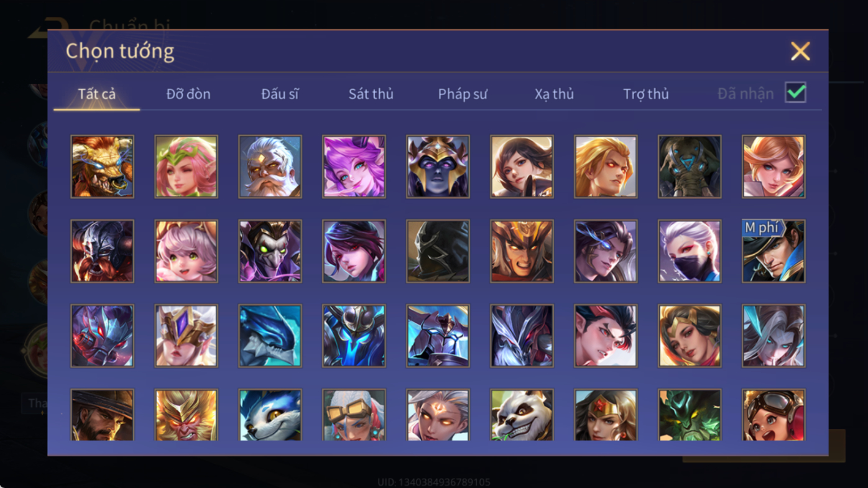Select the orange boar beast hero portrait
868x488 pixels.
102,167
